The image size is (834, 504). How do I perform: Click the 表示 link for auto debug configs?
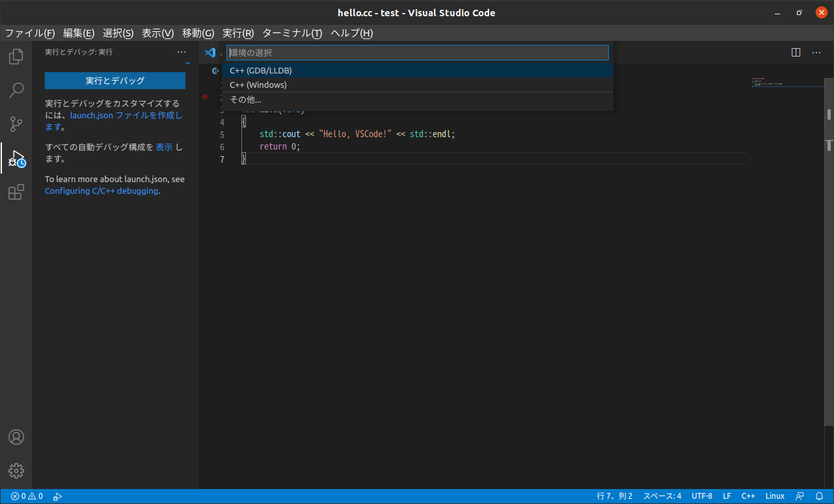pyautogui.click(x=164, y=147)
